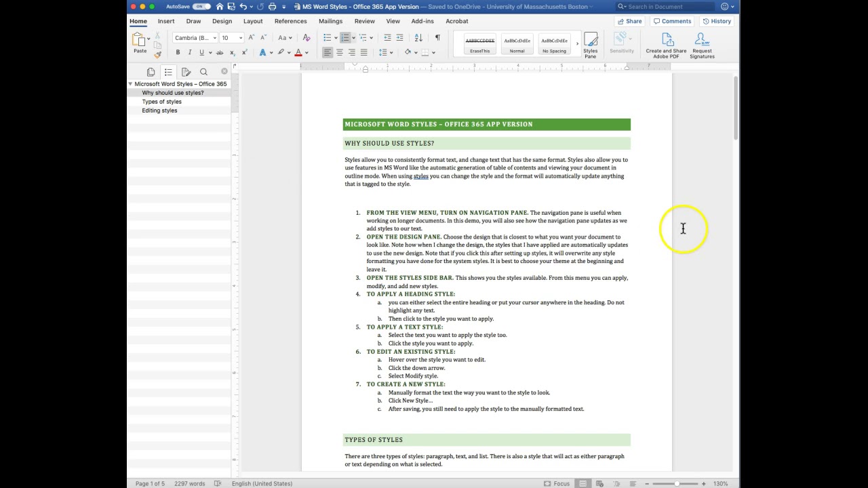Toggle Subscript formatting
Image resolution: width=868 pixels, height=488 pixels.
[232, 52]
